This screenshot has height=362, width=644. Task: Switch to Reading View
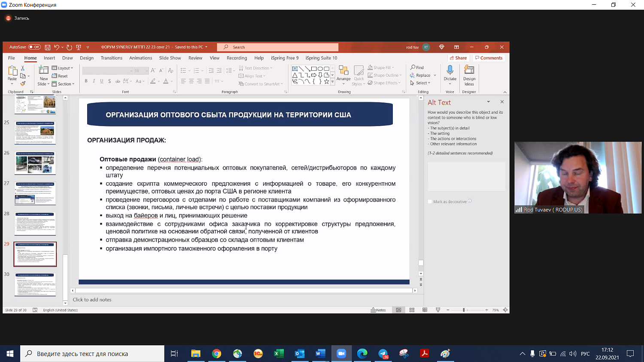[425, 310]
